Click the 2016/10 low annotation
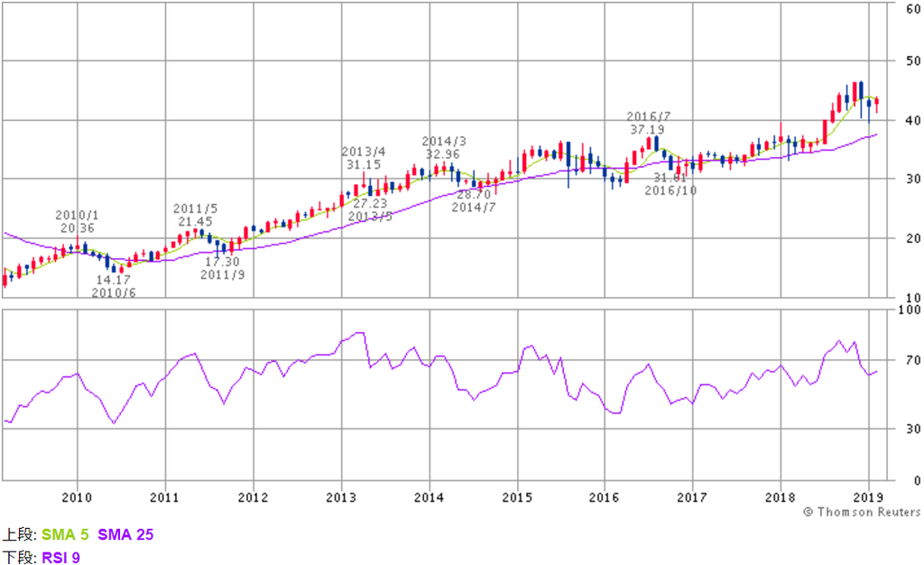The image size is (924, 565). (670, 184)
